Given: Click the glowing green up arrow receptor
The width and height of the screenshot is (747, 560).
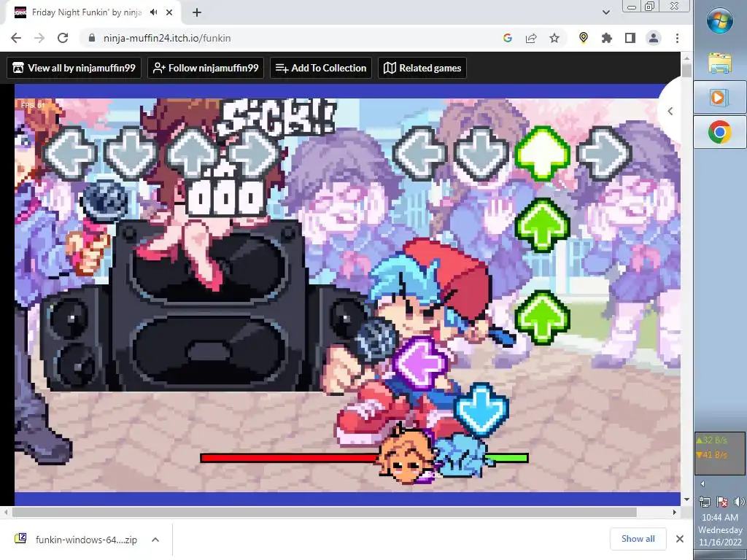Looking at the screenshot, I should coord(543,153).
